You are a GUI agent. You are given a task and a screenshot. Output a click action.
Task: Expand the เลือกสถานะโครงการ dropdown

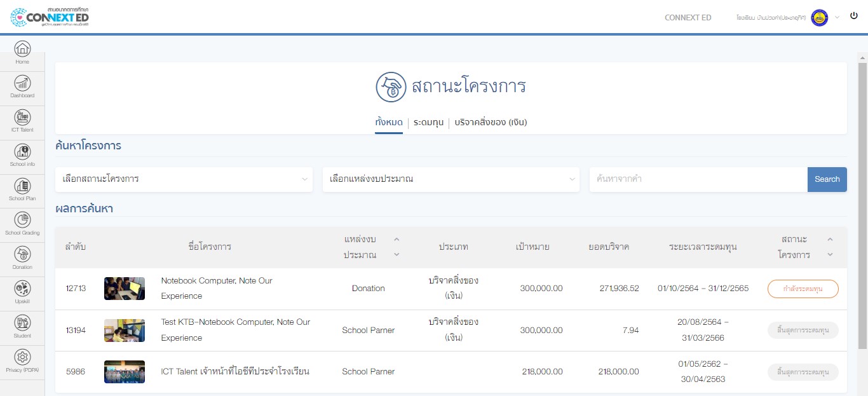pos(184,179)
